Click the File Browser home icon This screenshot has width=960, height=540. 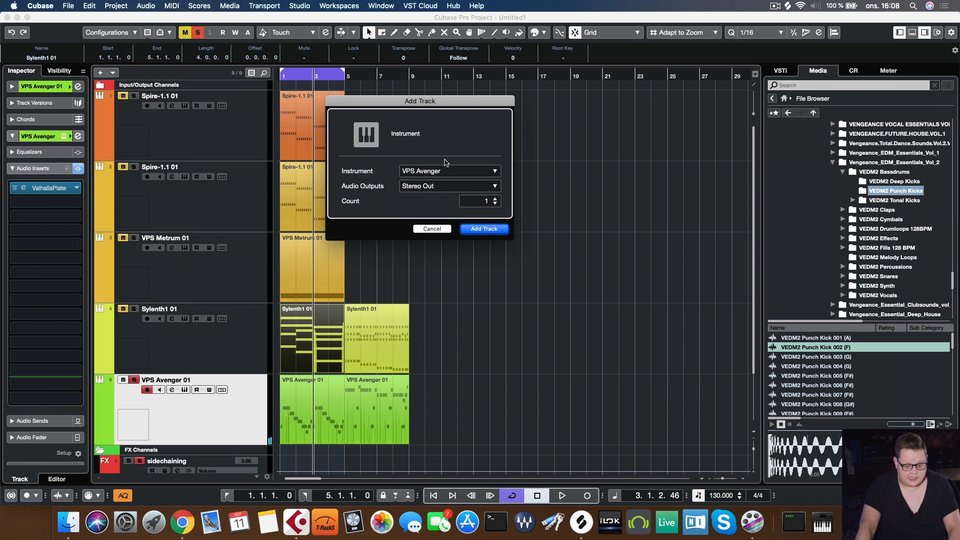point(783,99)
